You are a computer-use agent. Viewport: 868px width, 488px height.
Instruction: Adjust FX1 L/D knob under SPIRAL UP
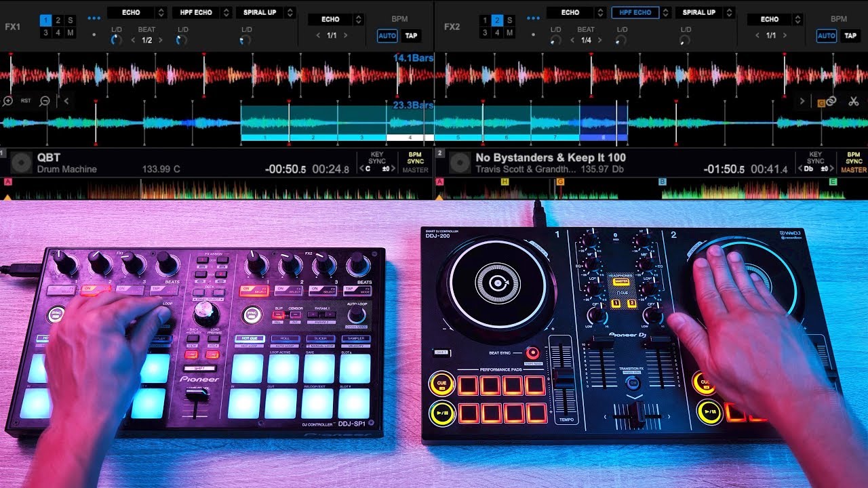tap(245, 41)
